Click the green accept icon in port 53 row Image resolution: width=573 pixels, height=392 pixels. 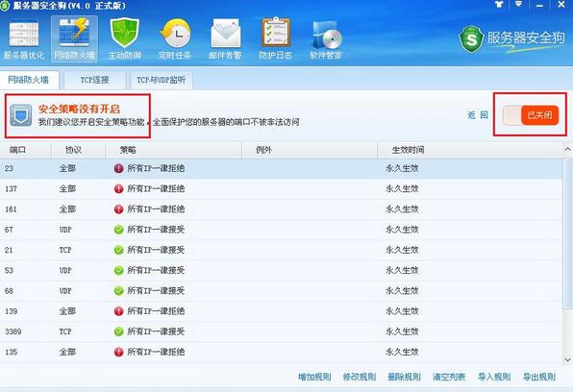pyautogui.click(x=118, y=270)
